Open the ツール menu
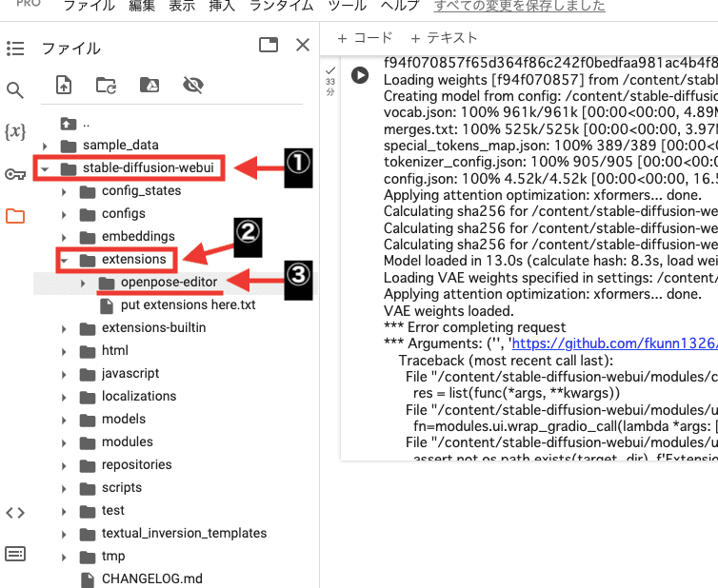The image size is (718, 588). (348, 6)
